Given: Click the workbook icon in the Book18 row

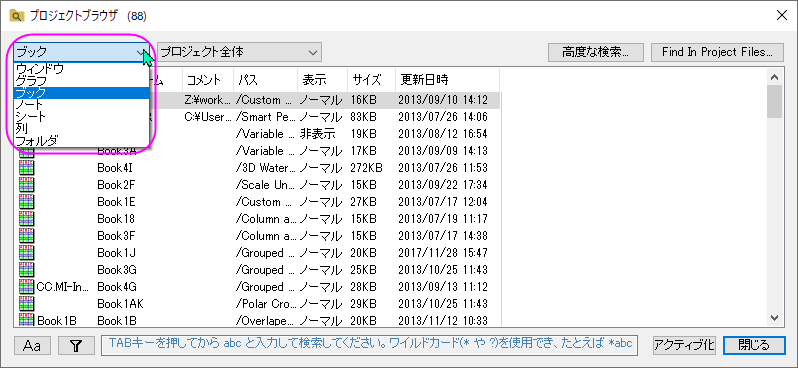Looking at the screenshot, I should pyautogui.click(x=26, y=219).
